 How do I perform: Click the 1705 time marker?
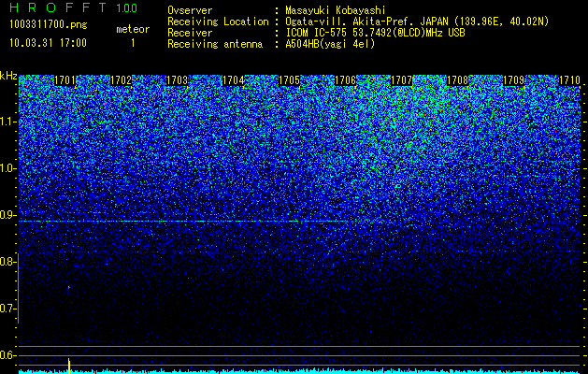coord(290,80)
